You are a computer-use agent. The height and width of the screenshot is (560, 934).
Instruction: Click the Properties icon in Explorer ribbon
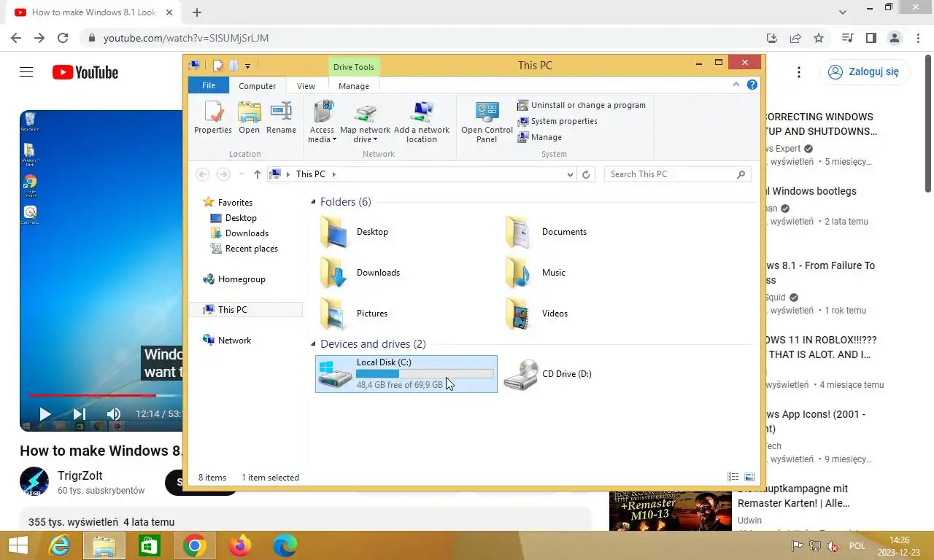click(212, 117)
